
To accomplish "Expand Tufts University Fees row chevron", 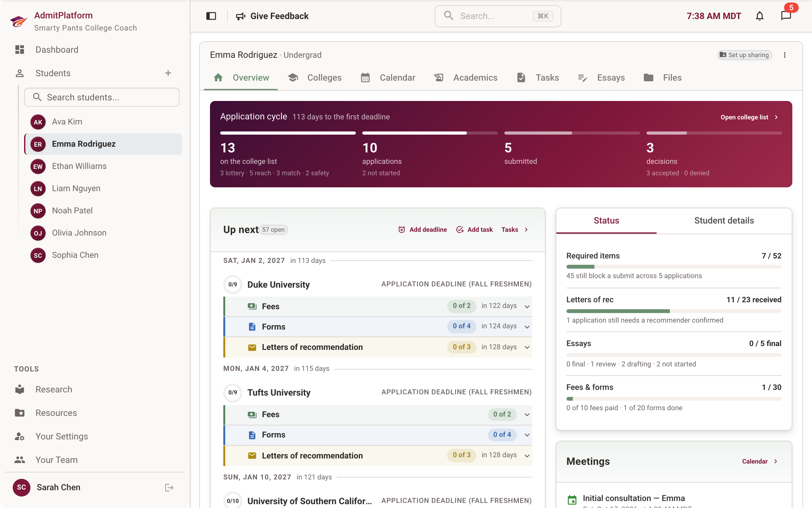I will point(527,414).
